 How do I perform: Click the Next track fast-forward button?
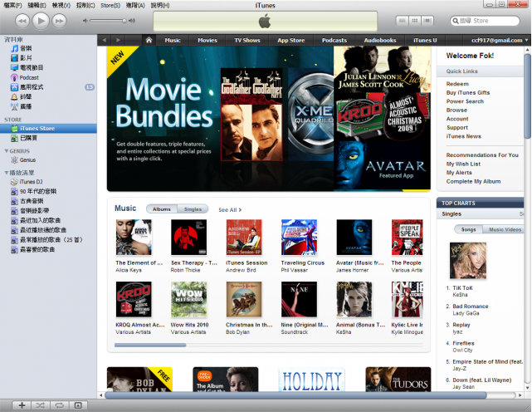[x=60, y=21]
